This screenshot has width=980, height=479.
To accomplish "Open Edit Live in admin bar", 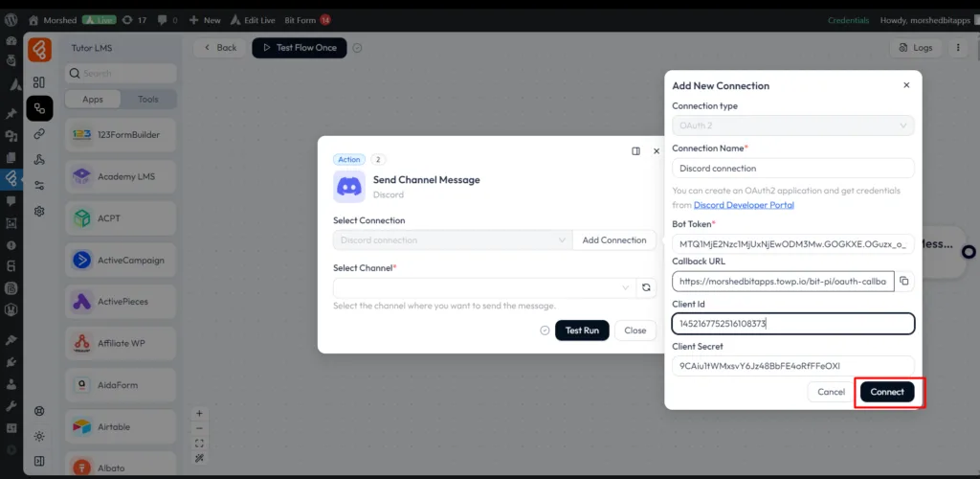I will click(x=253, y=20).
